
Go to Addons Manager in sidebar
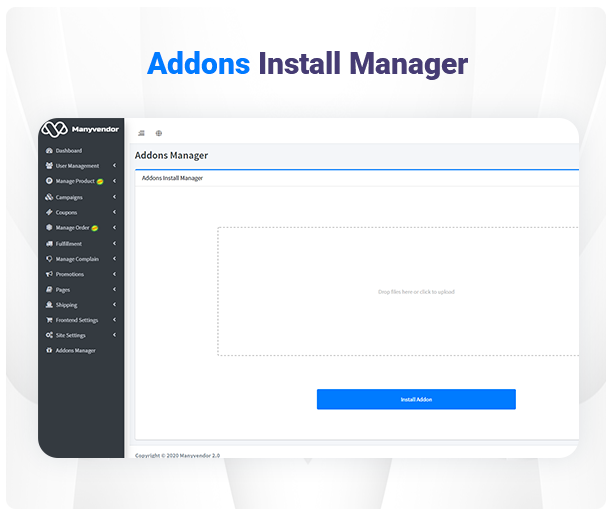click(75, 351)
